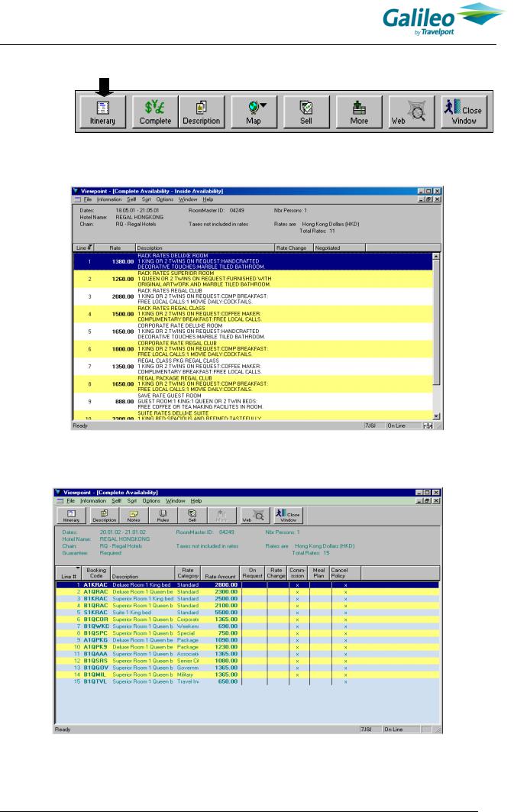Viewport: 514px width, 812px height.
Task: Click Sell button in lower Complete Availability window
Action: click(192, 516)
